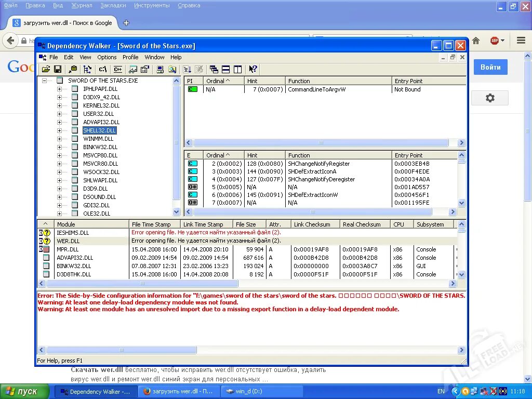The image size is (532, 399).
Task: Click the Firefox back arrow button
Action: (10, 41)
